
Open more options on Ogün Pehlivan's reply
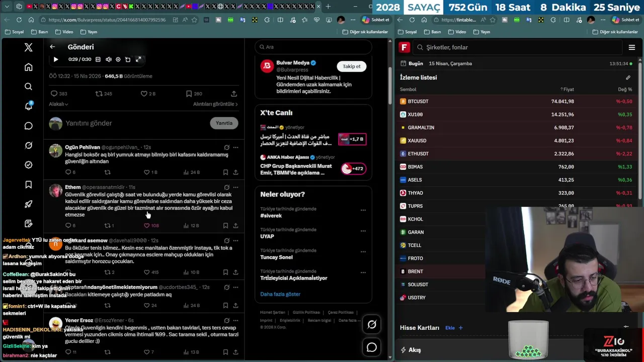coord(235,147)
